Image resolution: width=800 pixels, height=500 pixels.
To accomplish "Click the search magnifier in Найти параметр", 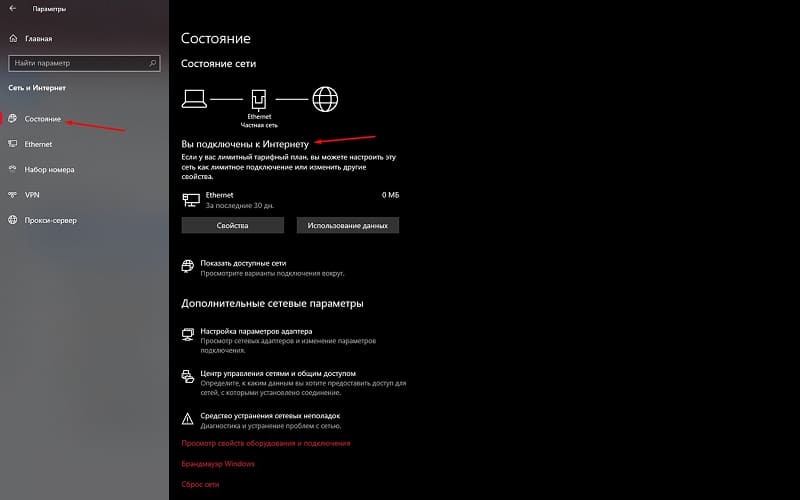I will point(151,63).
